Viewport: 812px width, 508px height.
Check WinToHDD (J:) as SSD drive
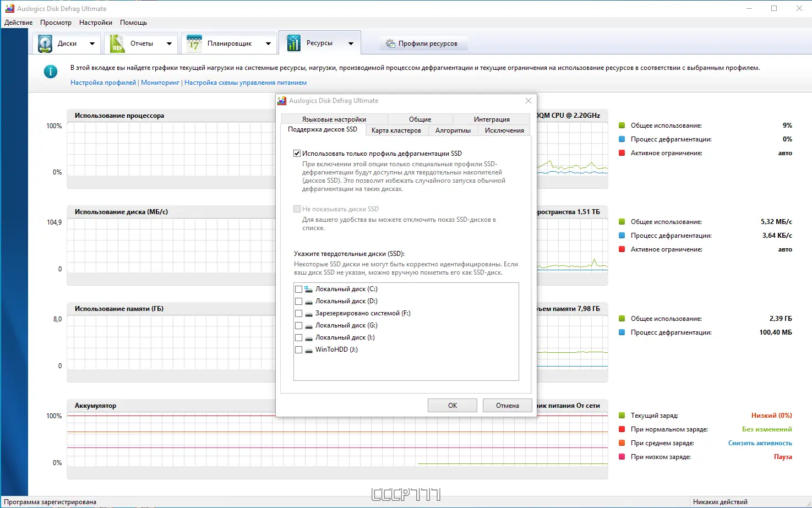pos(299,349)
